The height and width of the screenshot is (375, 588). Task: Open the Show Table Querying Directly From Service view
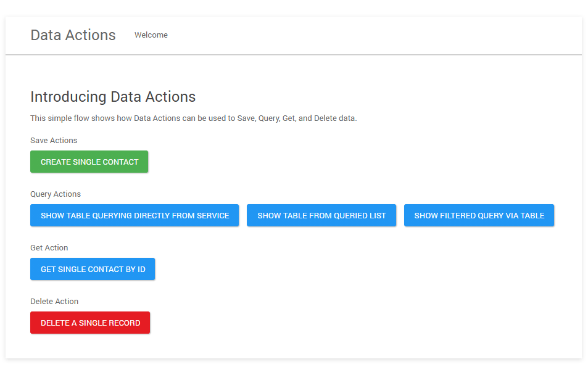pyautogui.click(x=135, y=215)
